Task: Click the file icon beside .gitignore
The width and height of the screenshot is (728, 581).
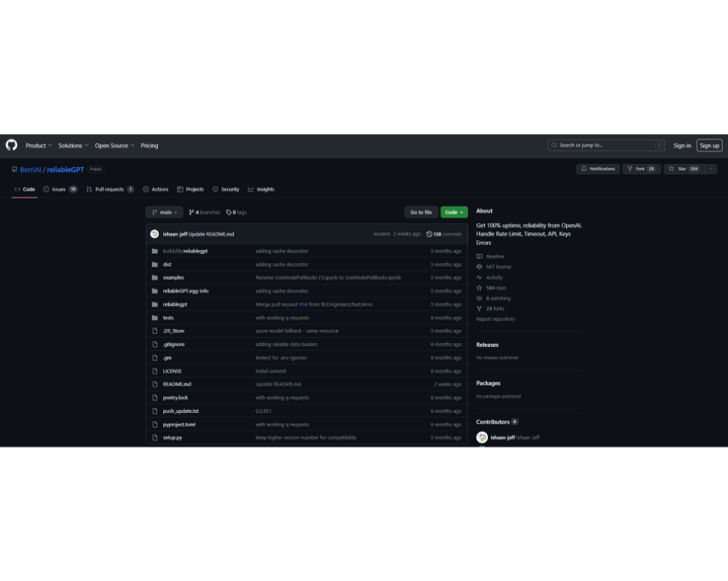Action: [155, 345]
